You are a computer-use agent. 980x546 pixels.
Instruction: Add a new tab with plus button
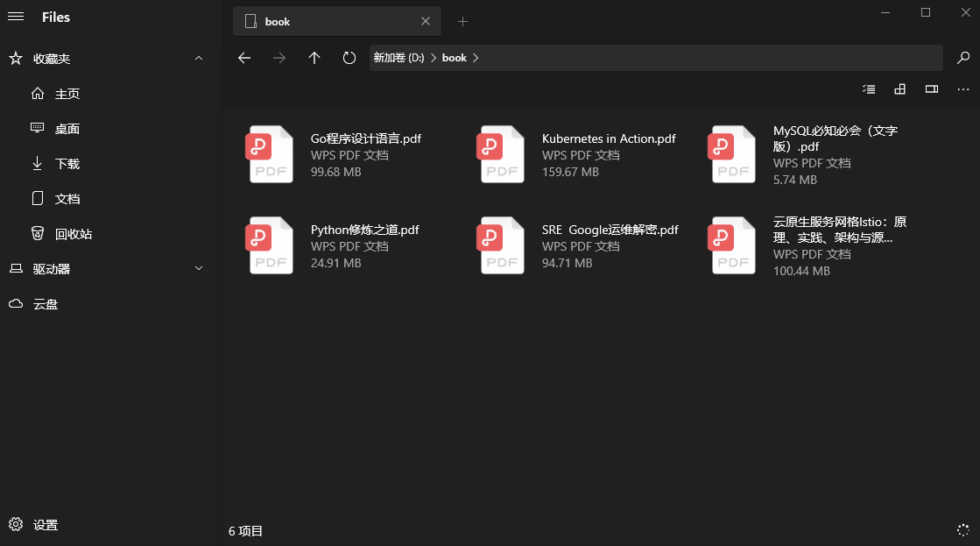462,22
